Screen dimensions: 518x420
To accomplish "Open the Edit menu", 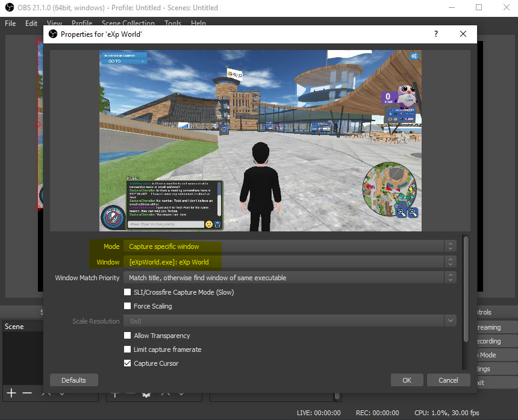I will [x=31, y=23].
